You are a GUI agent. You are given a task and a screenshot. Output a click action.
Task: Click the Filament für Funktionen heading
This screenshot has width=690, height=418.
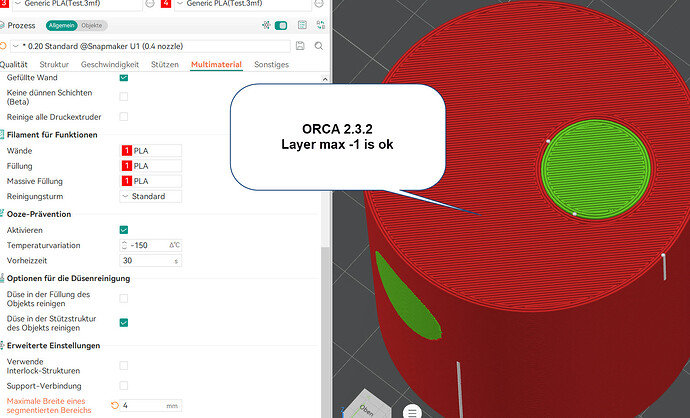(52, 135)
